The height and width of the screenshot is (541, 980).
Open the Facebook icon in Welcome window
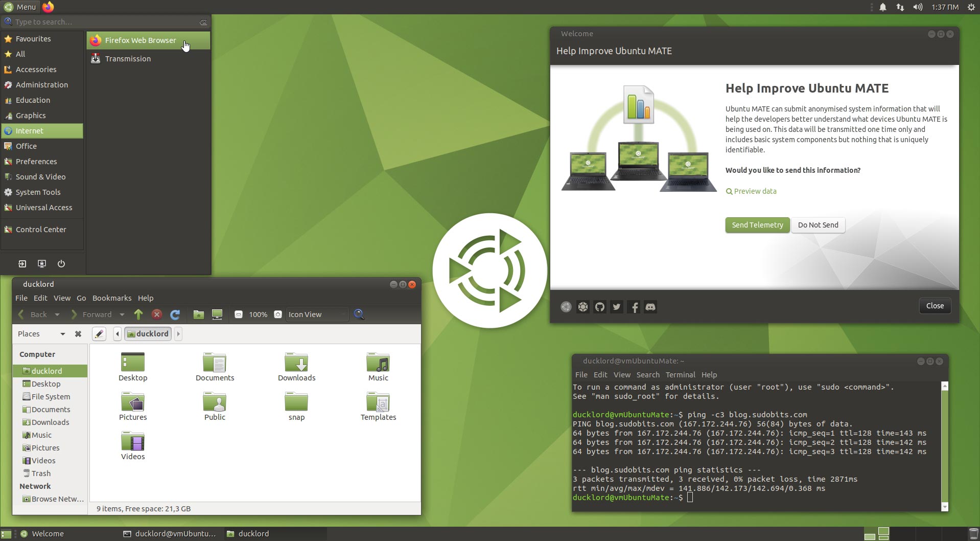click(x=633, y=307)
